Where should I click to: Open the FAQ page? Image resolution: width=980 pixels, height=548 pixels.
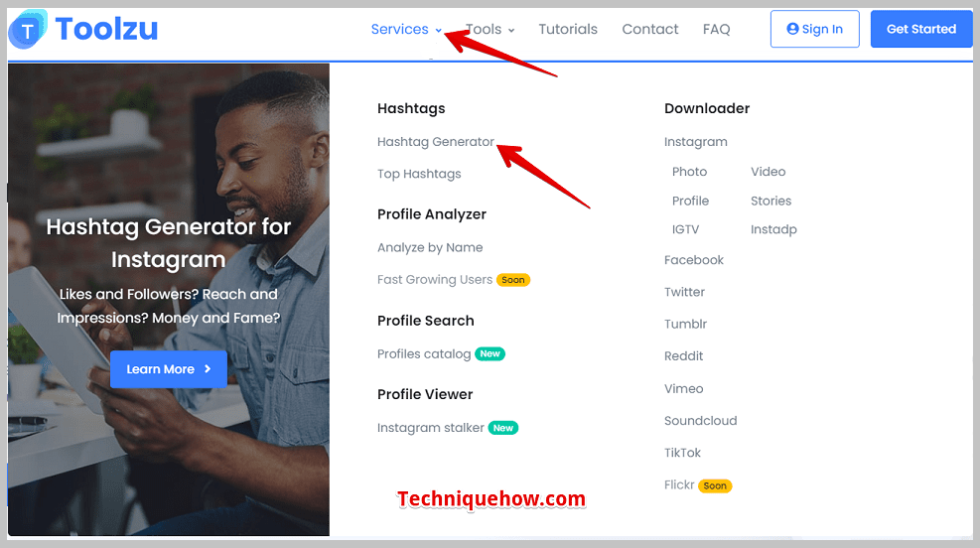[x=716, y=29]
